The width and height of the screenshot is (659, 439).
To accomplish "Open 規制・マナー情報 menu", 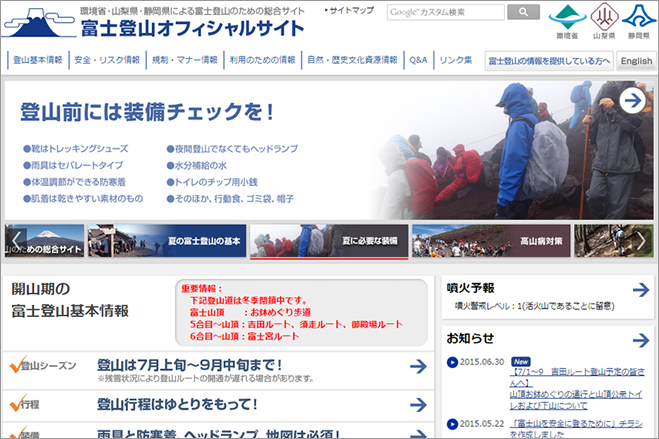I will click(x=185, y=60).
